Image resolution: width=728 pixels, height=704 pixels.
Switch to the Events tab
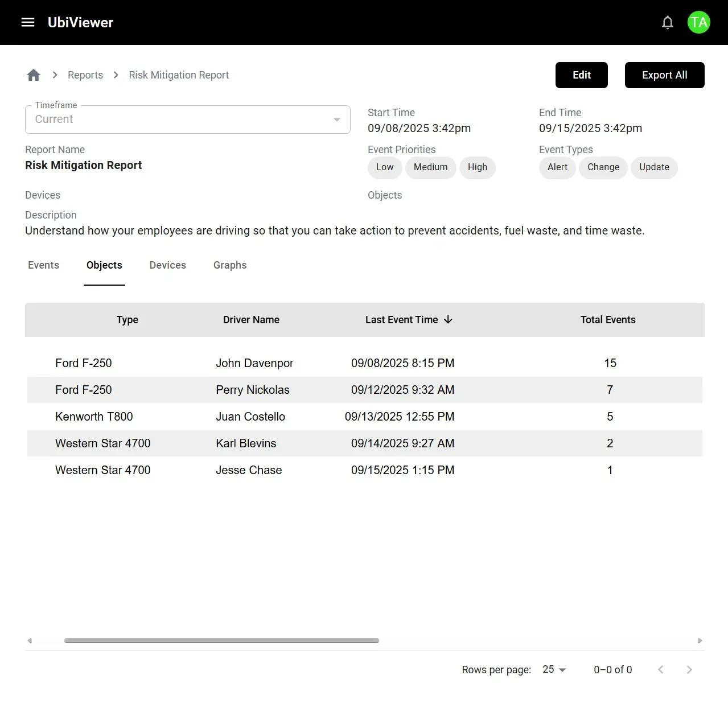click(x=43, y=265)
